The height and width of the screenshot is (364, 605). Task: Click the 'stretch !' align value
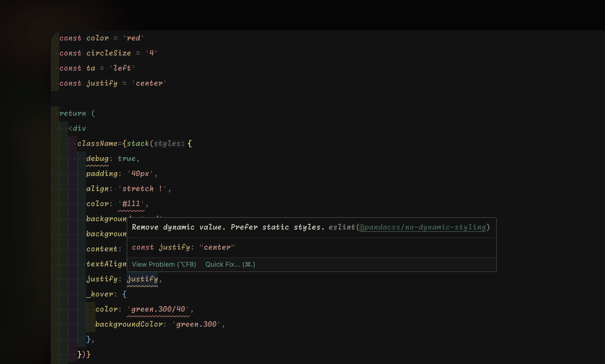(143, 189)
